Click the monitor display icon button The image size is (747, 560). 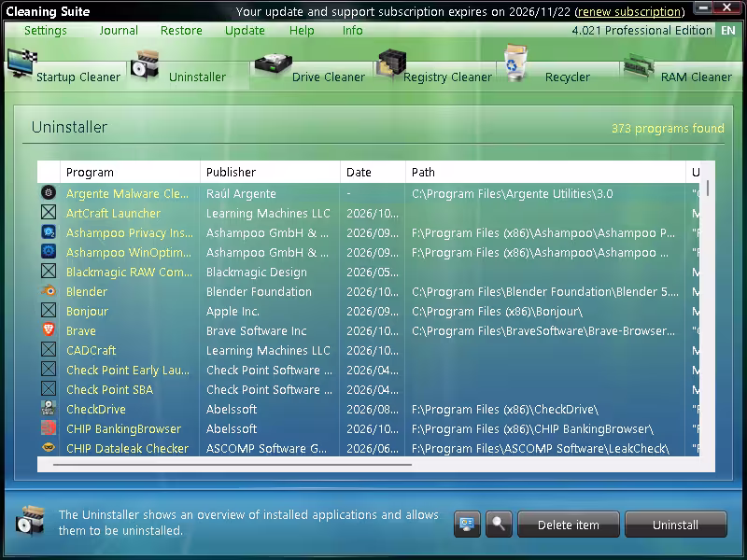(467, 525)
